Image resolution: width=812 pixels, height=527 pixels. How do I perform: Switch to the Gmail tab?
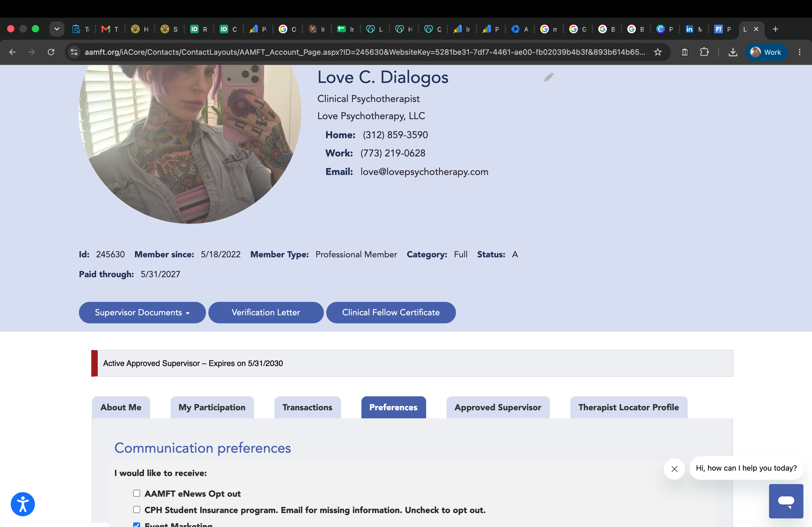click(x=110, y=29)
